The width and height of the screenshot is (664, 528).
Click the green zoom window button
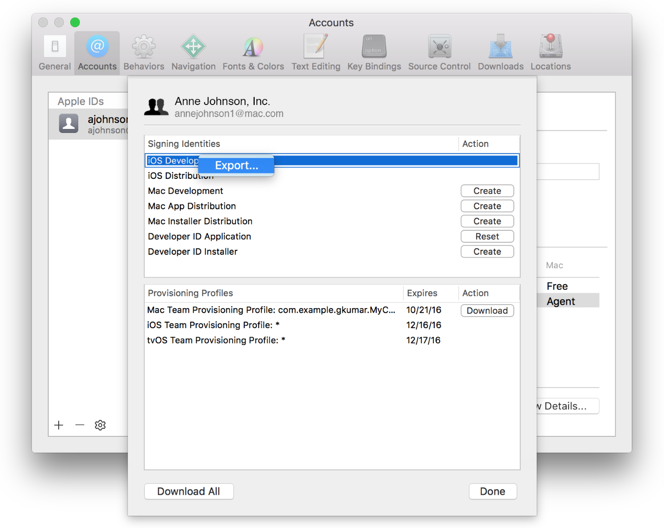[x=75, y=22]
